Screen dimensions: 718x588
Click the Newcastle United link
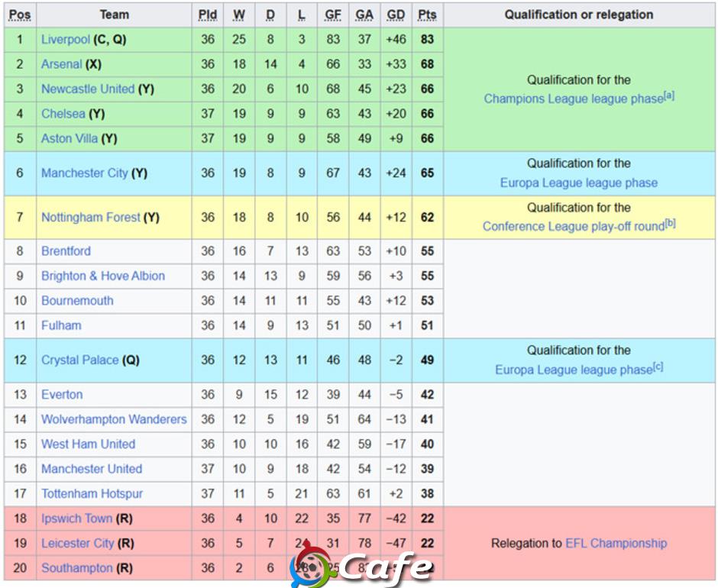coord(88,89)
